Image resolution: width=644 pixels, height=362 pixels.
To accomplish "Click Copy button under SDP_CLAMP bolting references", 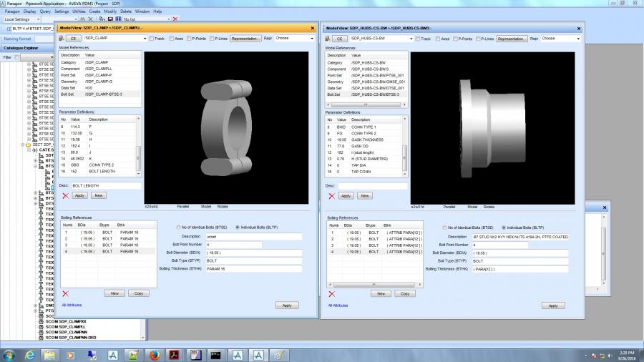I will pos(138,293).
